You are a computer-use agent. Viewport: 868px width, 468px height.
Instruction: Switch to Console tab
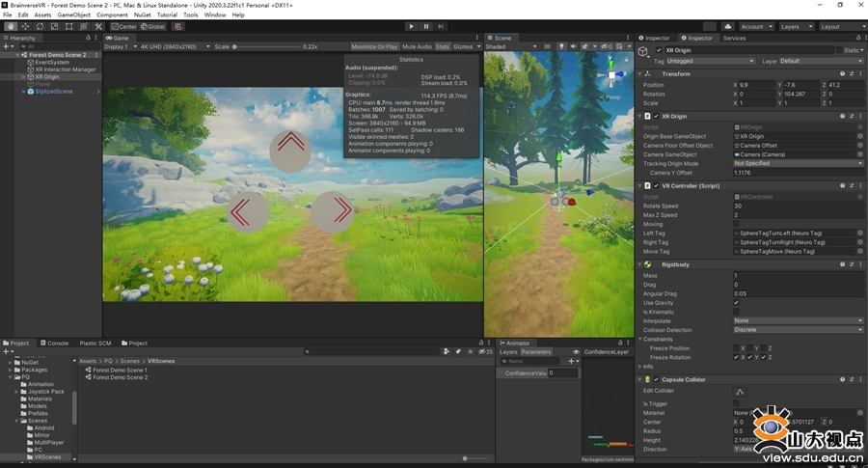point(54,344)
